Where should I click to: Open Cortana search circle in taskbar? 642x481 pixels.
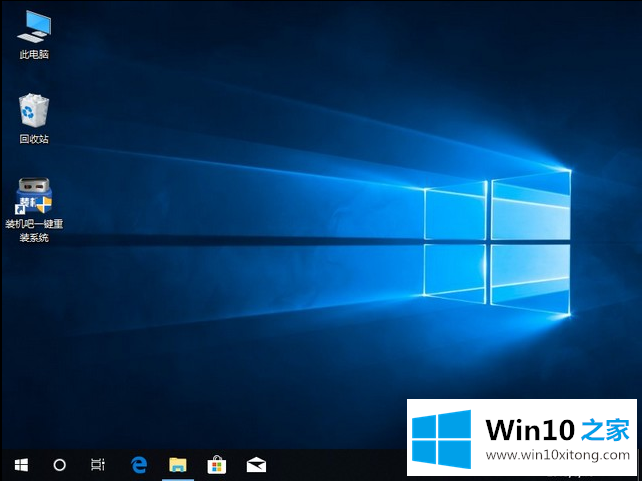pos(59,464)
